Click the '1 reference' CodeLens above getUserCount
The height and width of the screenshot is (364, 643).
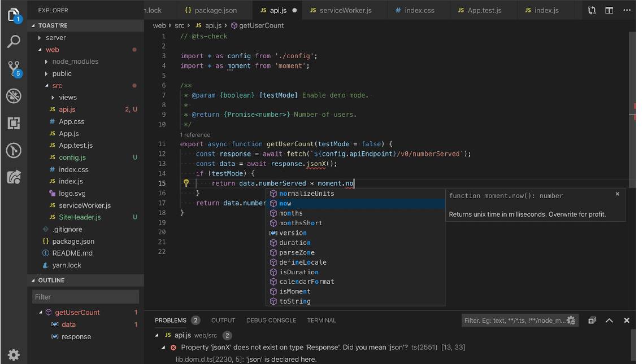pyautogui.click(x=195, y=134)
